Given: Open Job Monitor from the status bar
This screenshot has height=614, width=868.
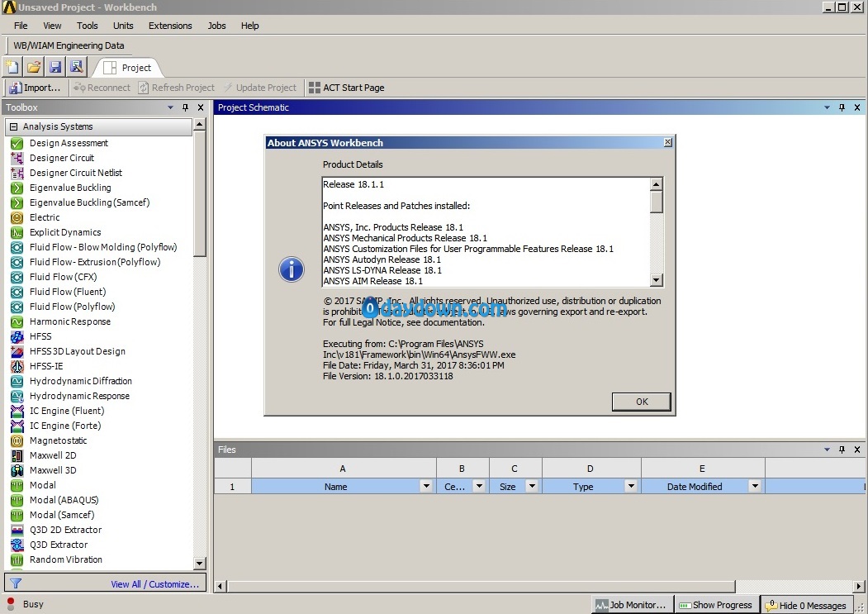Looking at the screenshot, I should [632, 605].
